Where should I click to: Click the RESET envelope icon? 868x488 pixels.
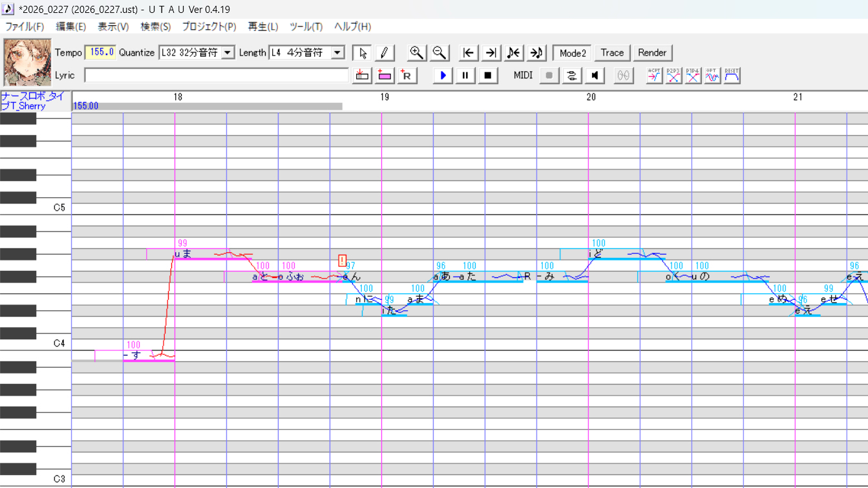[732, 76]
